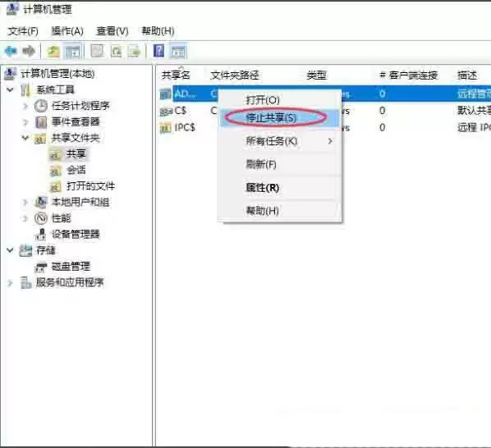
Task: Select Computer Management (Local) root node
Action: point(57,74)
